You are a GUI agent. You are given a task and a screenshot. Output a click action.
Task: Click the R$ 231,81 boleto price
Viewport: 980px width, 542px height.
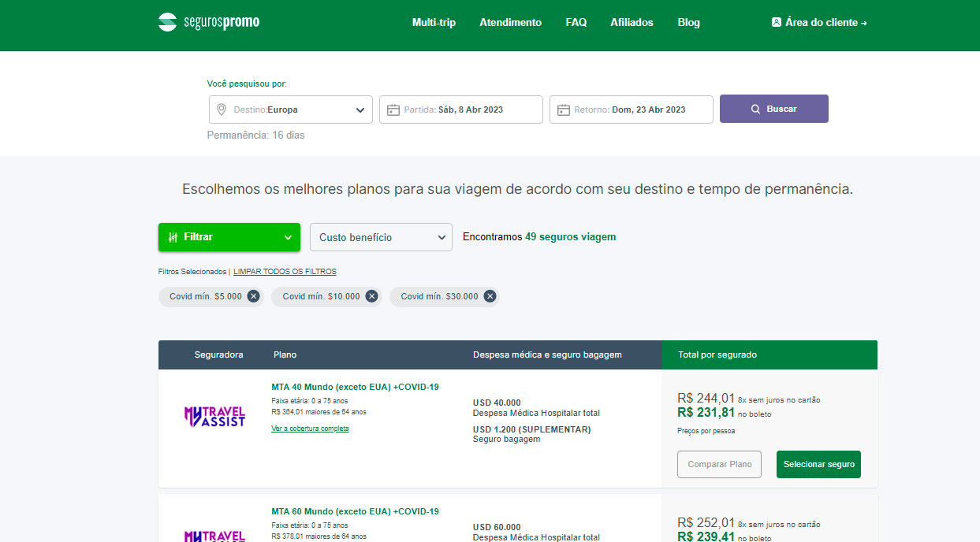point(706,412)
